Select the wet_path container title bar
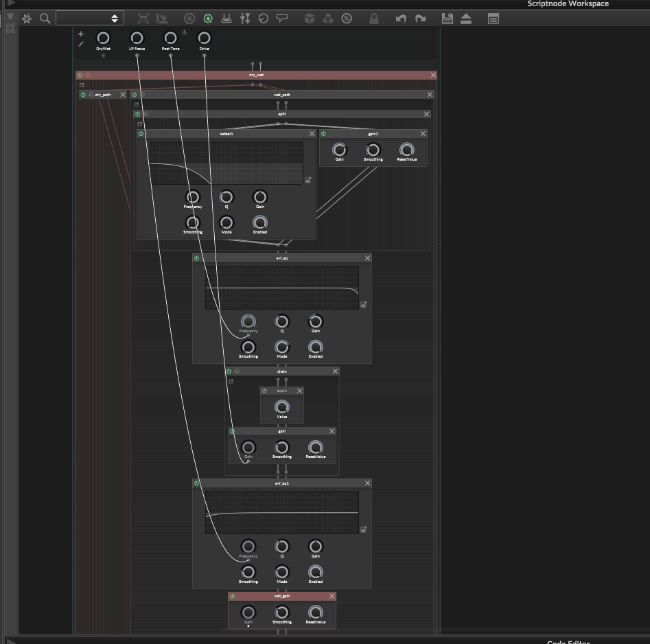Viewport: 650px width, 644px height. point(281,95)
